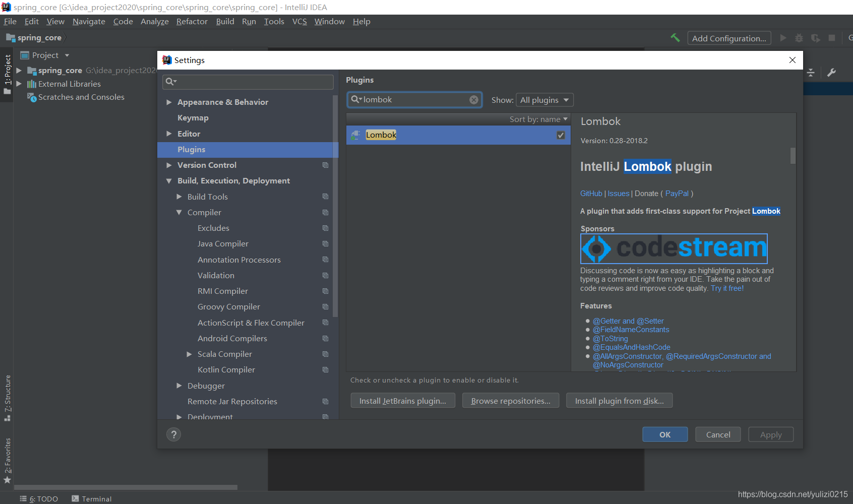Click the Browse repositories button
The image size is (853, 504).
(510, 401)
